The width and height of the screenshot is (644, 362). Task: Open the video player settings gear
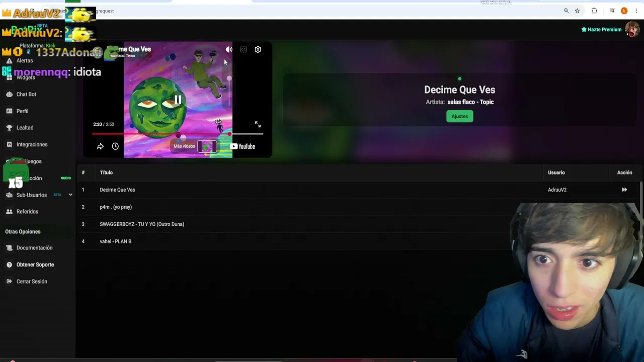258,49
